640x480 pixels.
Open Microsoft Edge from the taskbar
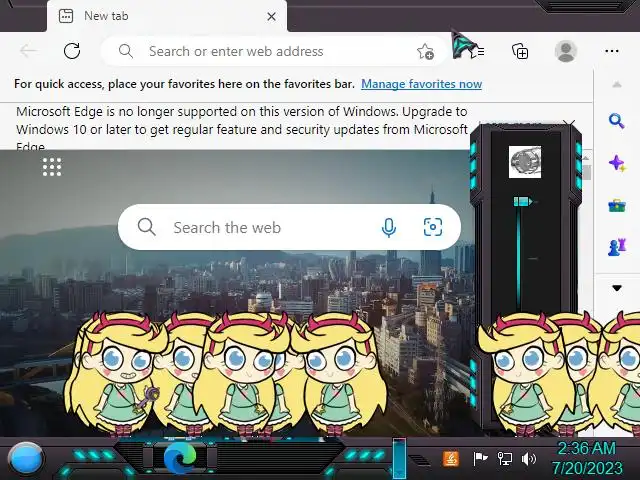(180, 458)
